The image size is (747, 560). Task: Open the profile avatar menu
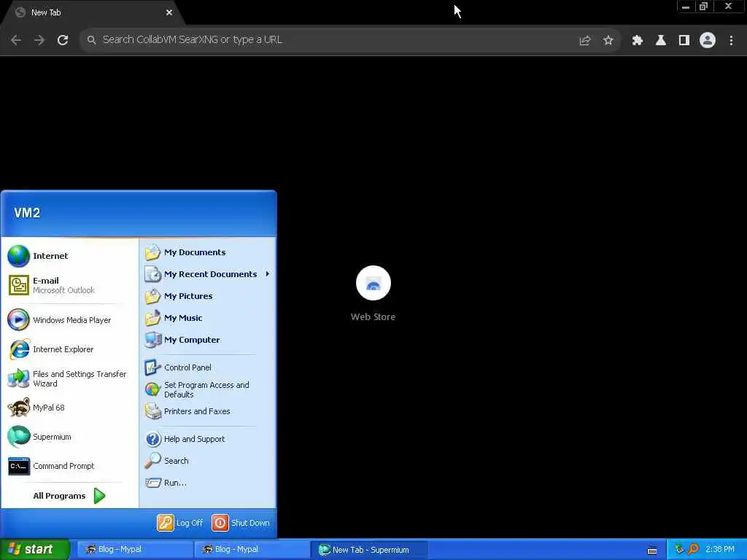[x=708, y=41]
